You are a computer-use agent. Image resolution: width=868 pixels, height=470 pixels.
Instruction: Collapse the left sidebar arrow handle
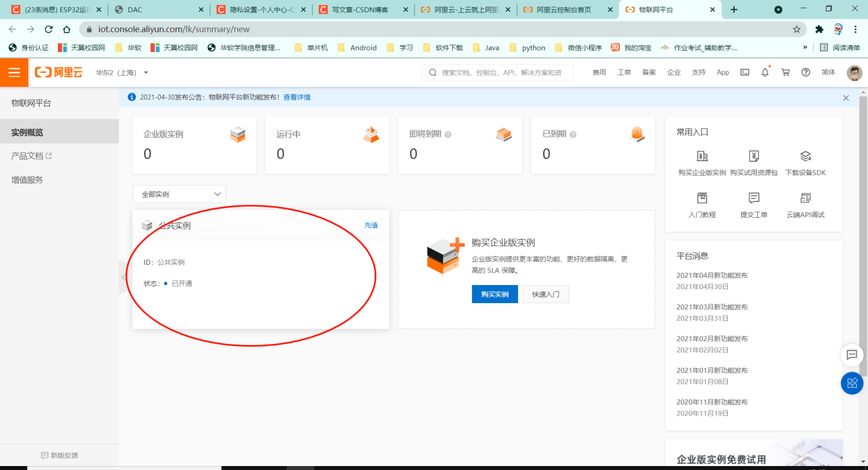coord(123,277)
